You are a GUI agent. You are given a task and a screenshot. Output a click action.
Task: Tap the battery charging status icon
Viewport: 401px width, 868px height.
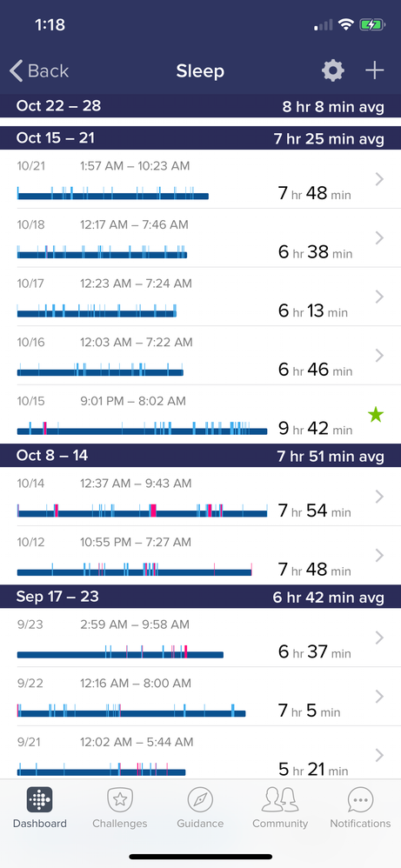370,24
